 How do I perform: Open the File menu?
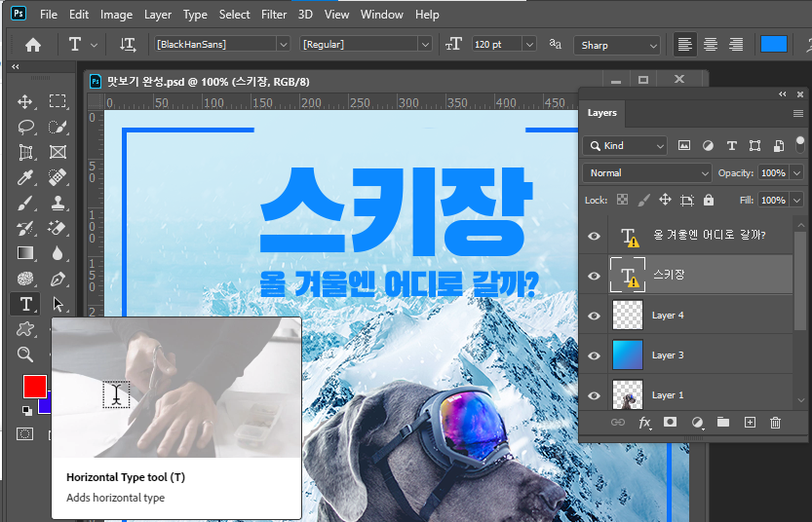49,15
